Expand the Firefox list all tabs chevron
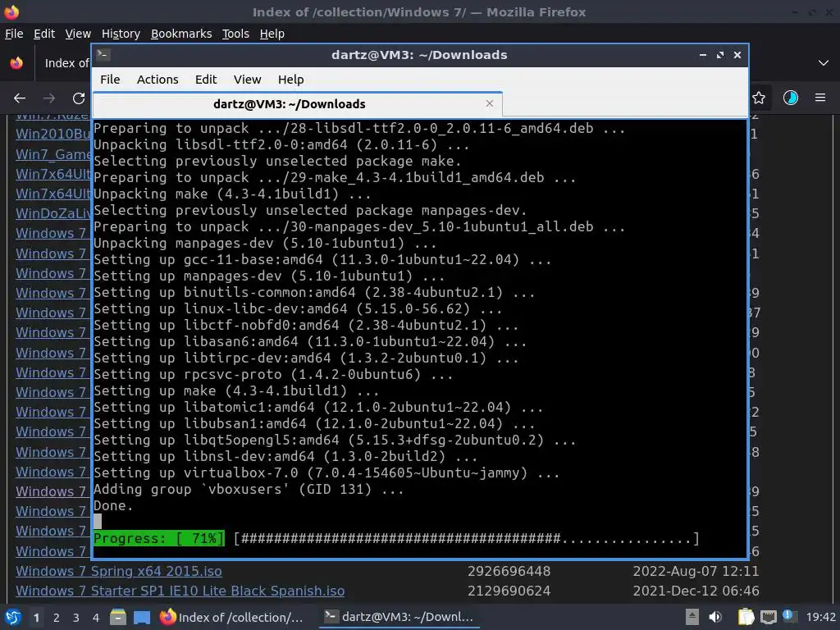 click(824, 63)
